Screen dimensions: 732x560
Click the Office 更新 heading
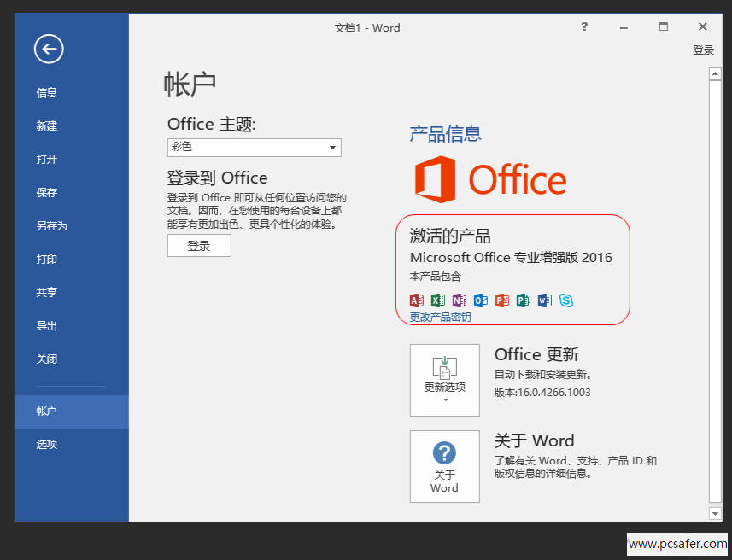(x=536, y=354)
